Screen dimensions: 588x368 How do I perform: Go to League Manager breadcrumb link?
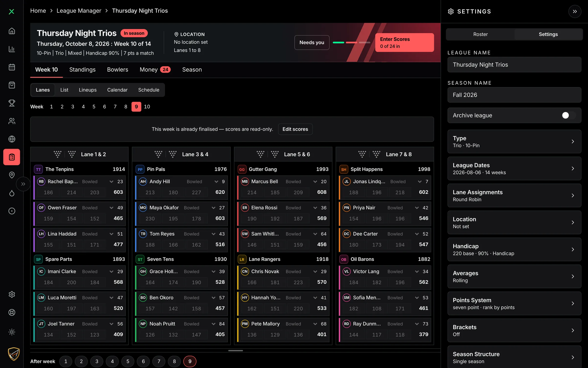[x=79, y=11]
